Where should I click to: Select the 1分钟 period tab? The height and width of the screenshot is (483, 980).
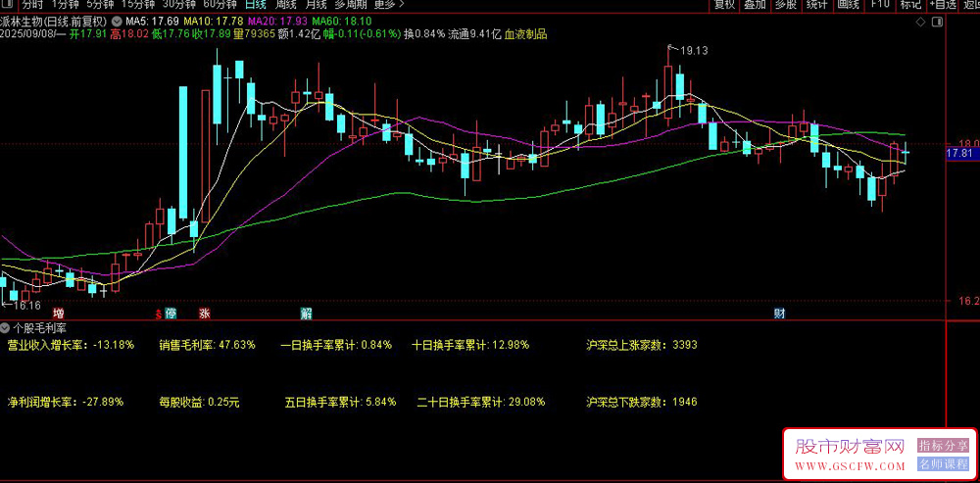tap(65, 4)
